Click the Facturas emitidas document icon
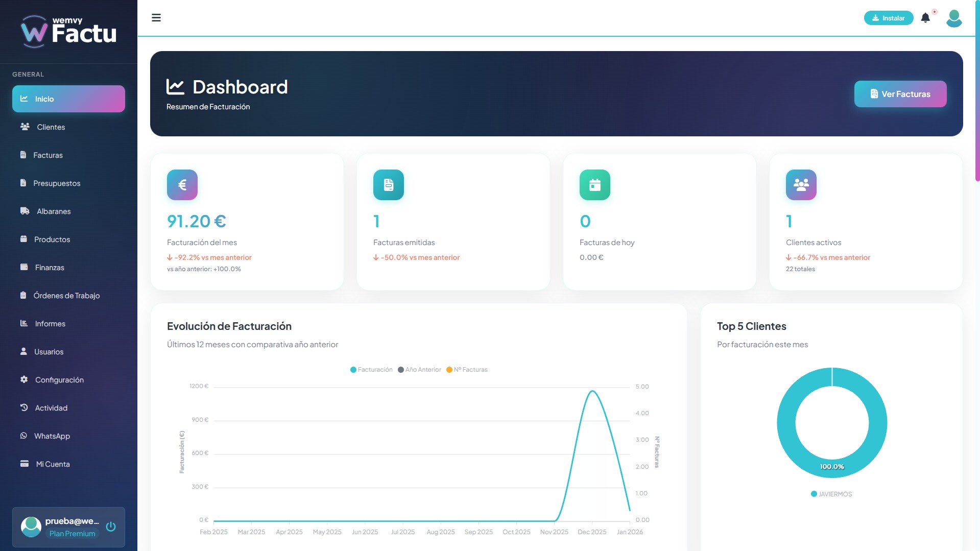Screen dimensions: 980x551 point(389,185)
